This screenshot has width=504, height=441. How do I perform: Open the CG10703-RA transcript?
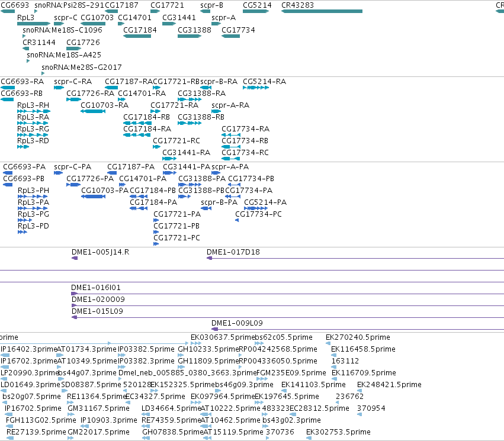pos(93,111)
